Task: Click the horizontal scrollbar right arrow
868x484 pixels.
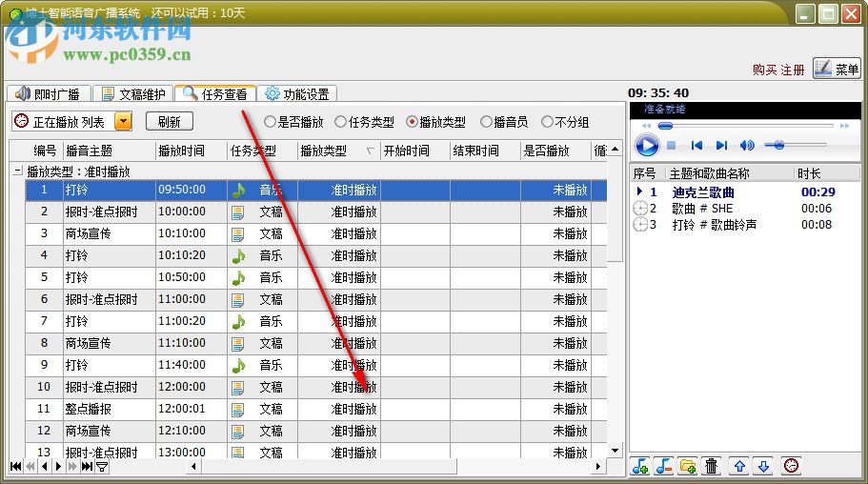Action: click(x=598, y=466)
